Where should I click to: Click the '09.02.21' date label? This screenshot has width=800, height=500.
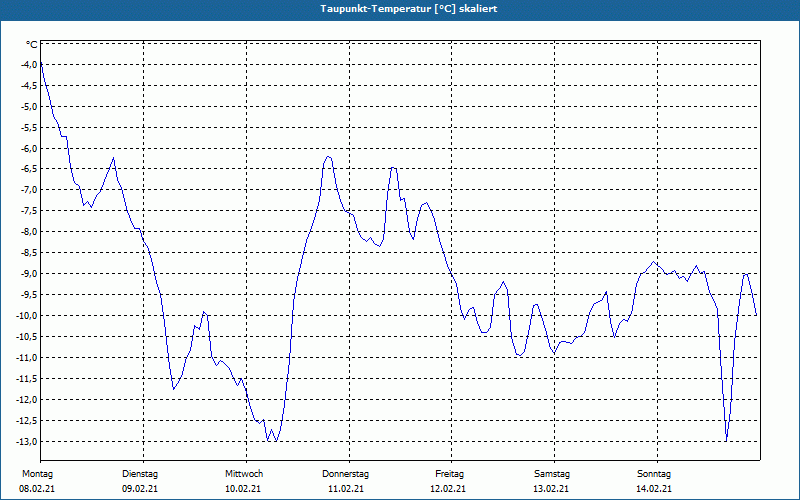point(140,489)
